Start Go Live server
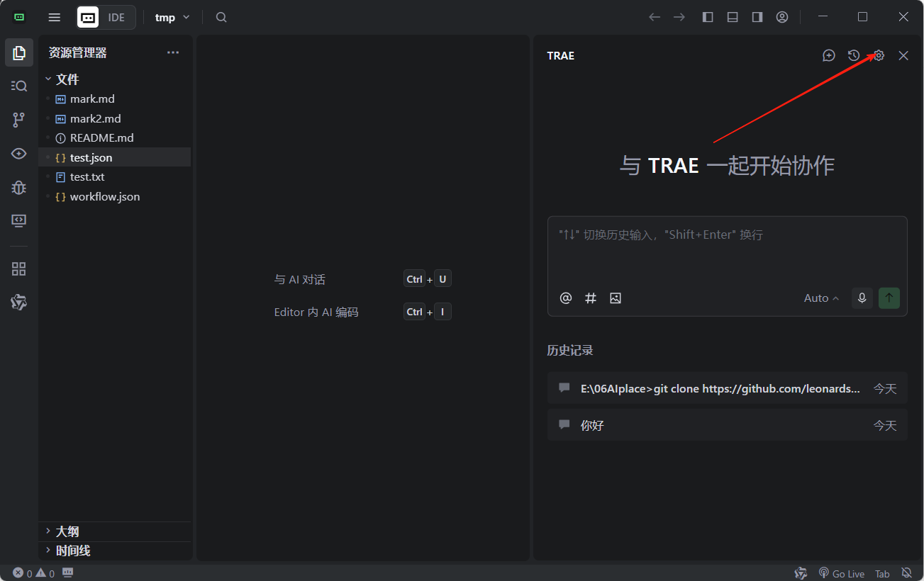The width and height of the screenshot is (924, 581). tap(841, 573)
